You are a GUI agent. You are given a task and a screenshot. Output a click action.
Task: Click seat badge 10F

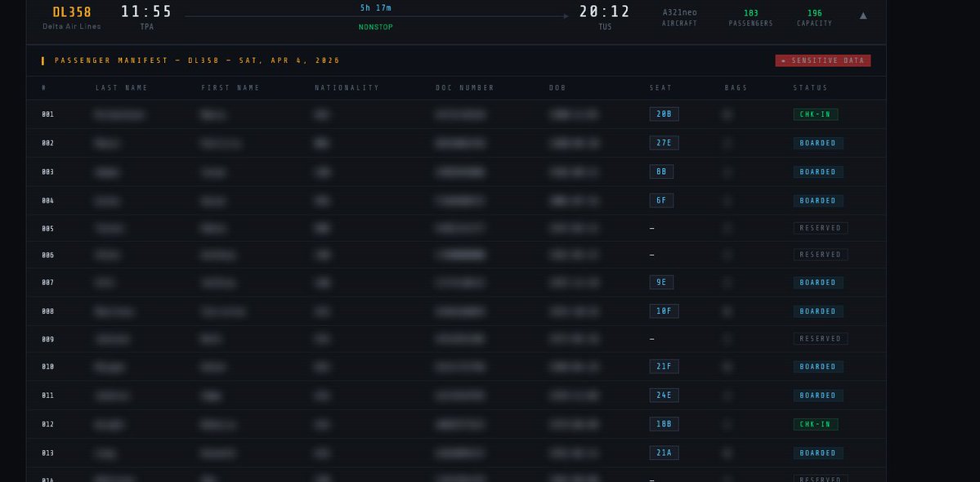tap(664, 311)
